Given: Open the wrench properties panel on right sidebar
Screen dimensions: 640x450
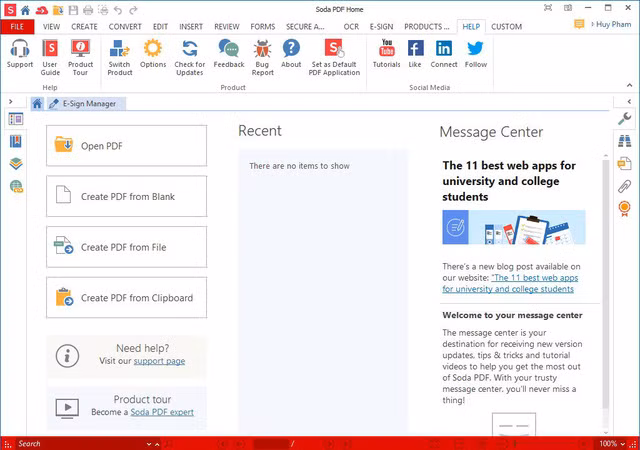Looking at the screenshot, I should tap(624, 119).
